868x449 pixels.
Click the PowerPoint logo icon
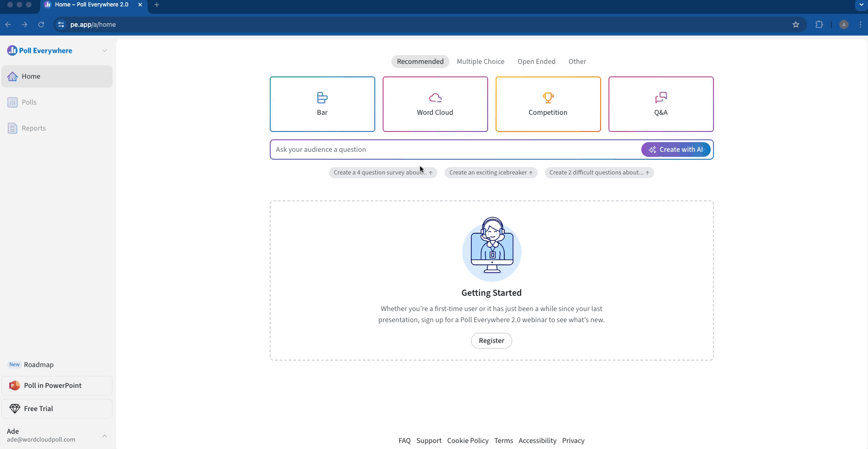point(14,386)
